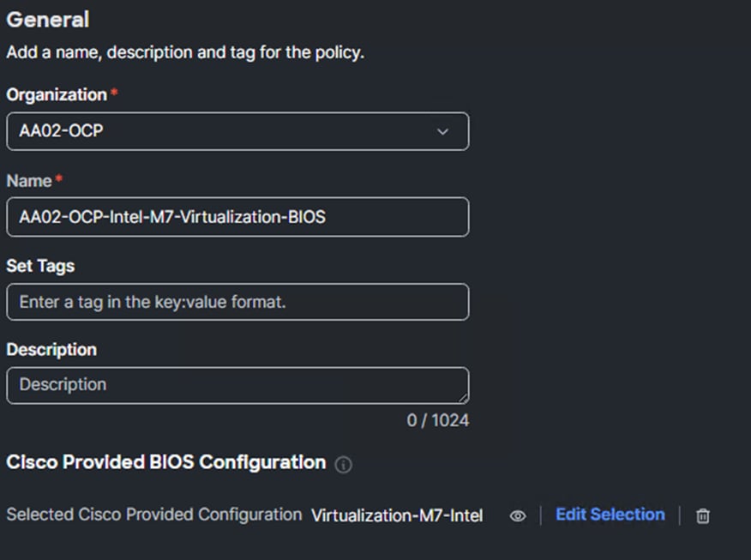Expand the Organization selector showing AA02-OCP
Screen dimensions: 751x560
442,131
